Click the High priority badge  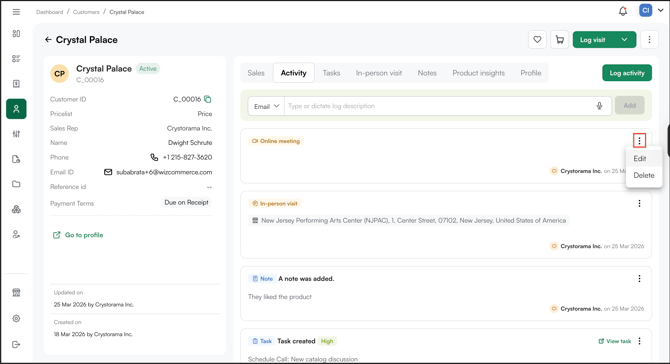327,341
